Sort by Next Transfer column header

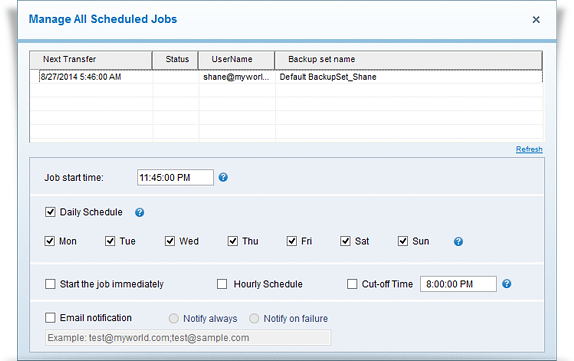point(91,60)
